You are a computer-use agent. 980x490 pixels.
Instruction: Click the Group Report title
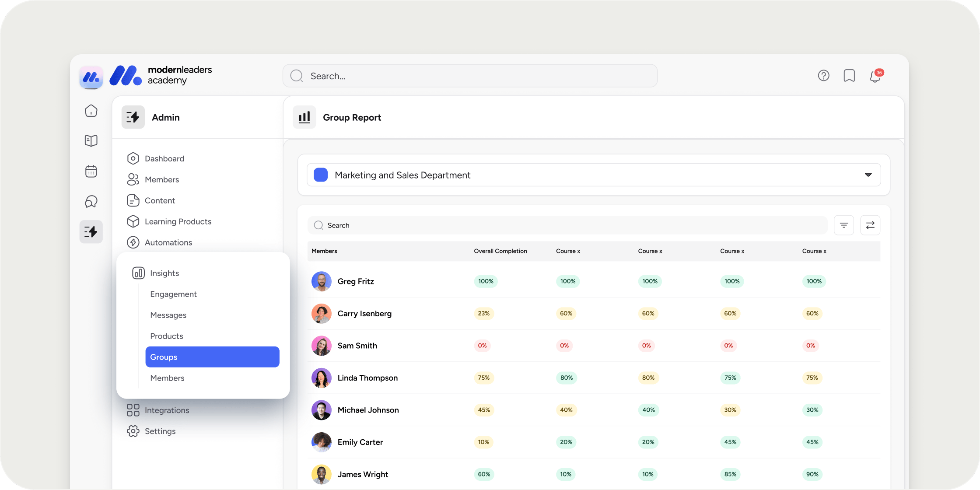point(352,117)
